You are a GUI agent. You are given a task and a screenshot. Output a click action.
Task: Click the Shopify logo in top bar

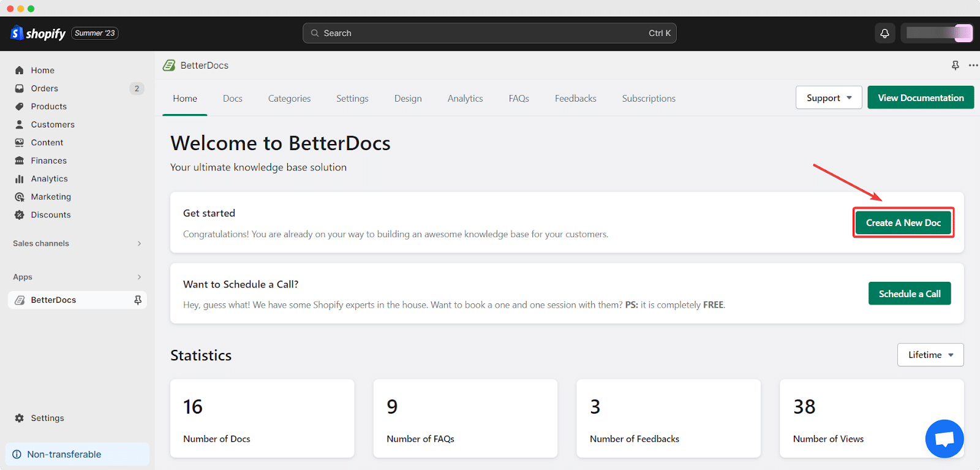click(38, 33)
